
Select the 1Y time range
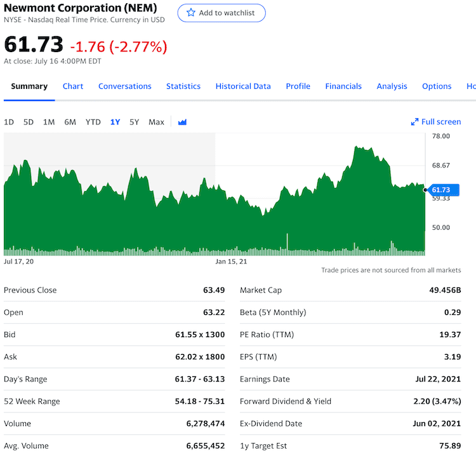click(115, 122)
